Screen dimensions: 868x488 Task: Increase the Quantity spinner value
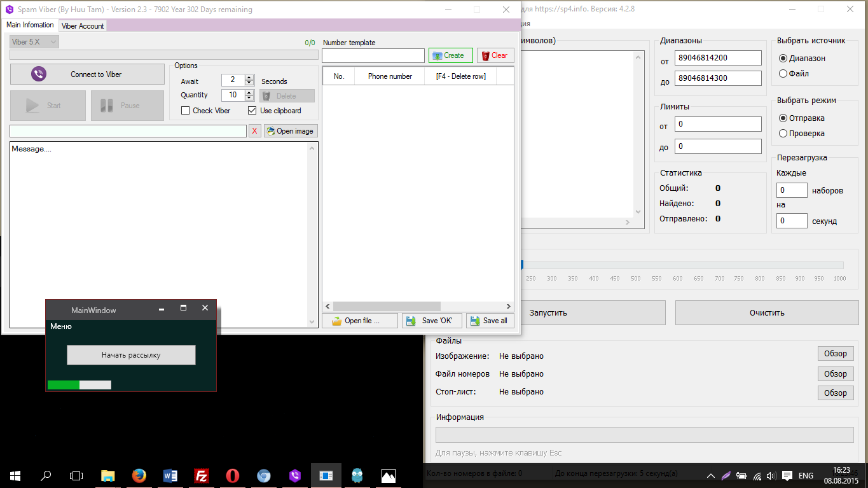249,92
